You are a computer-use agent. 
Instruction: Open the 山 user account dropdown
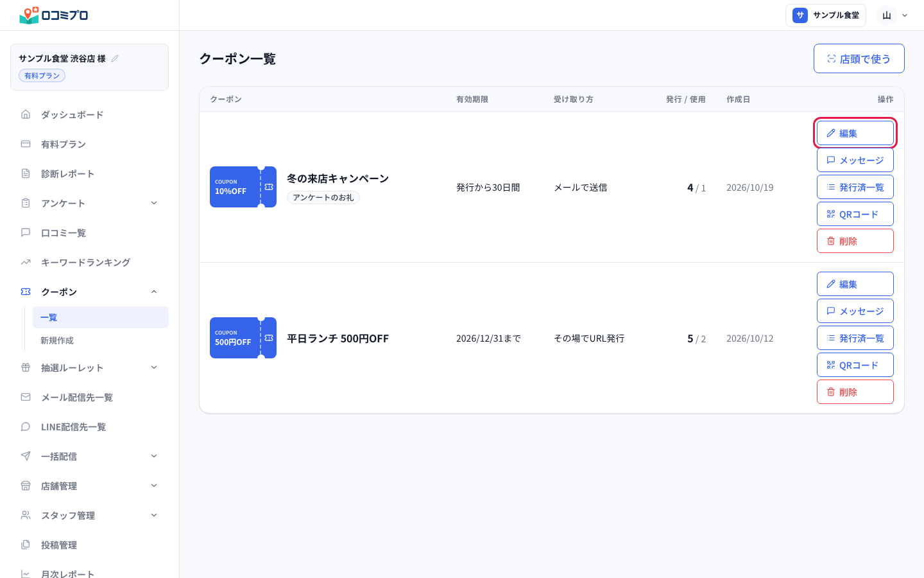point(894,15)
